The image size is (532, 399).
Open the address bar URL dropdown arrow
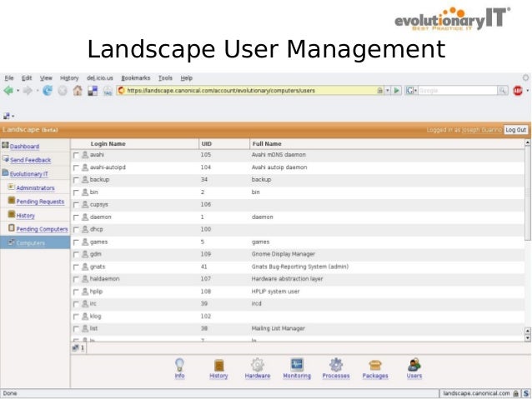click(x=387, y=91)
